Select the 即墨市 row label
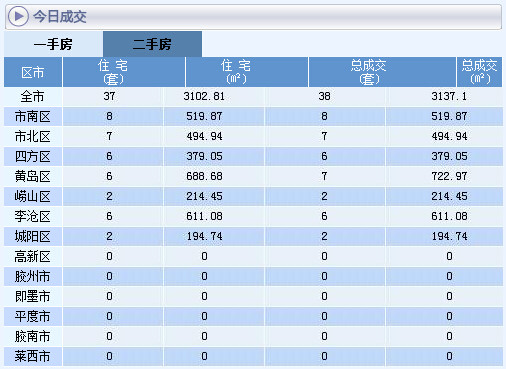This screenshot has width=506, height=369. 32,297
